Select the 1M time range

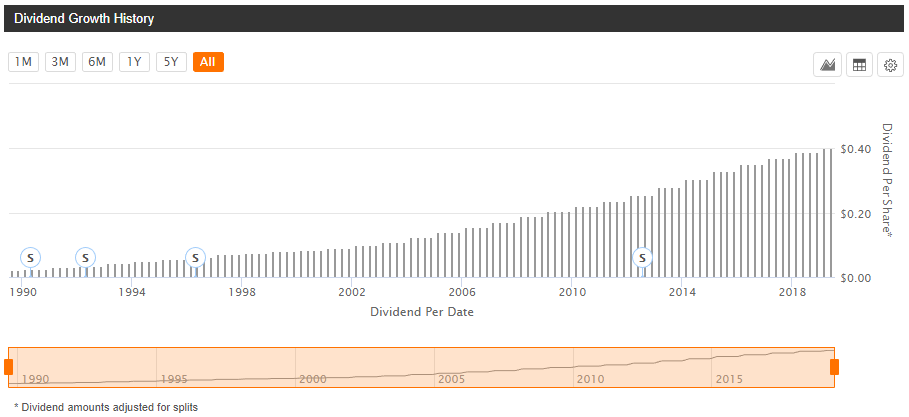coord(23,62)
